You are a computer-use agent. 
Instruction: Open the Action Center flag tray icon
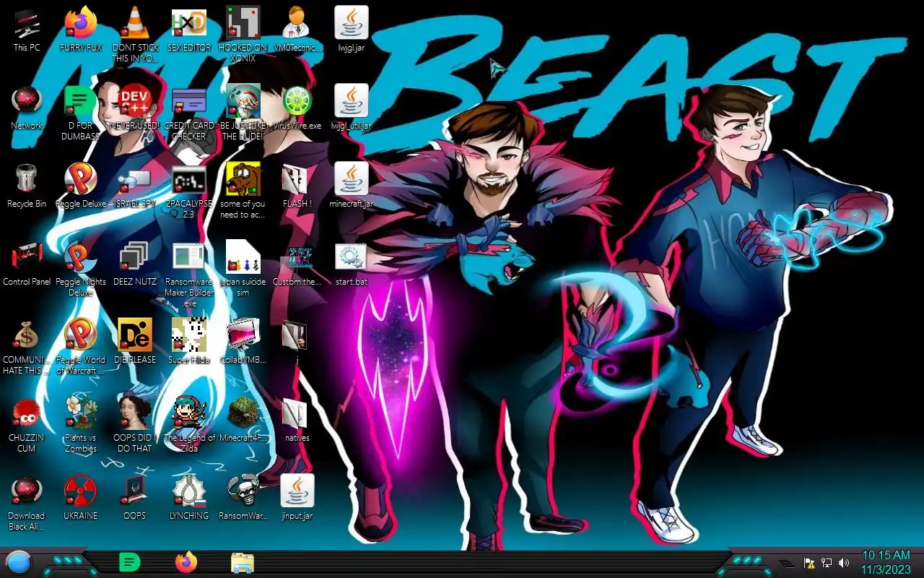[x=809, y=563]
